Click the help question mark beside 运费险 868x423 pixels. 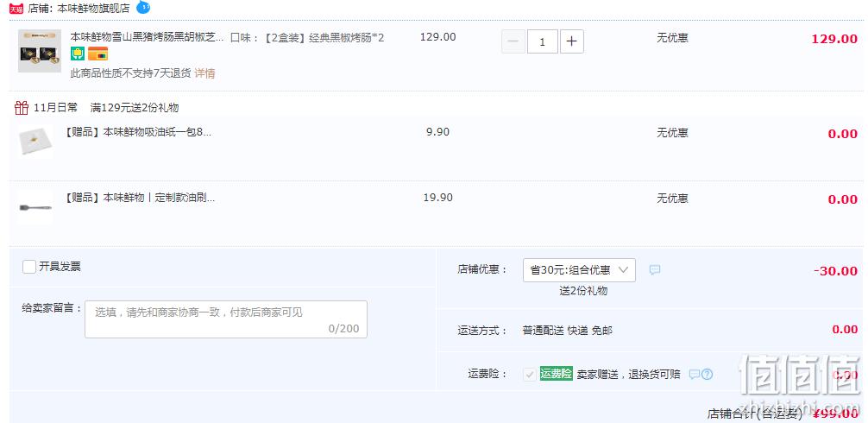point(707,375)
